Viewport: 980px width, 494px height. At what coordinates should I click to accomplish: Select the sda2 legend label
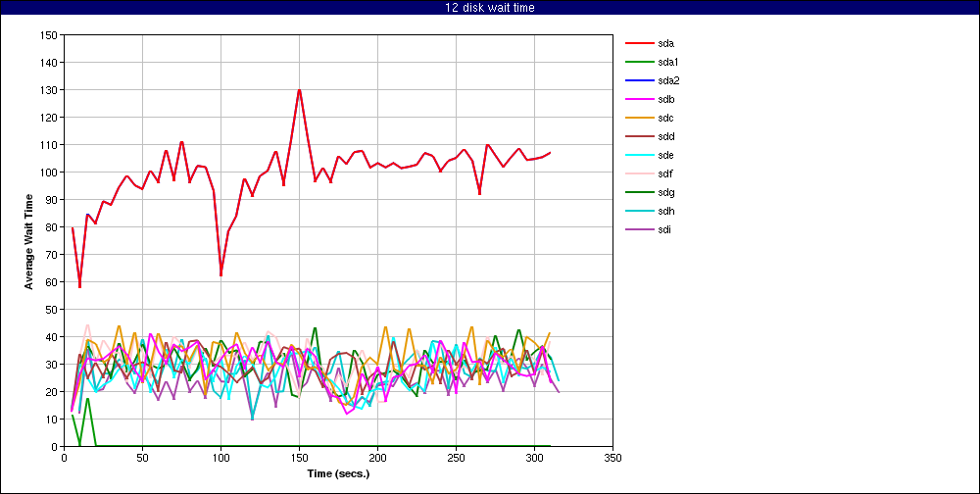(x=668, y=80)
